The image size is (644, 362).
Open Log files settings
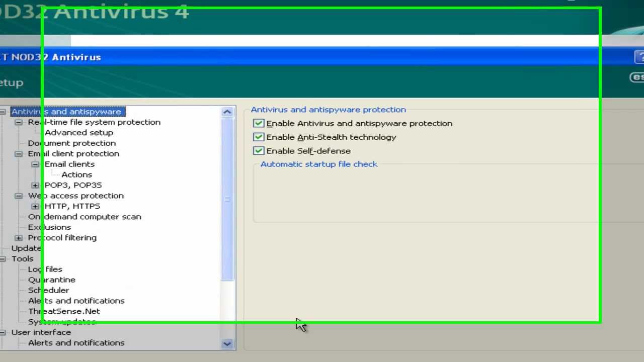[45, 269]
